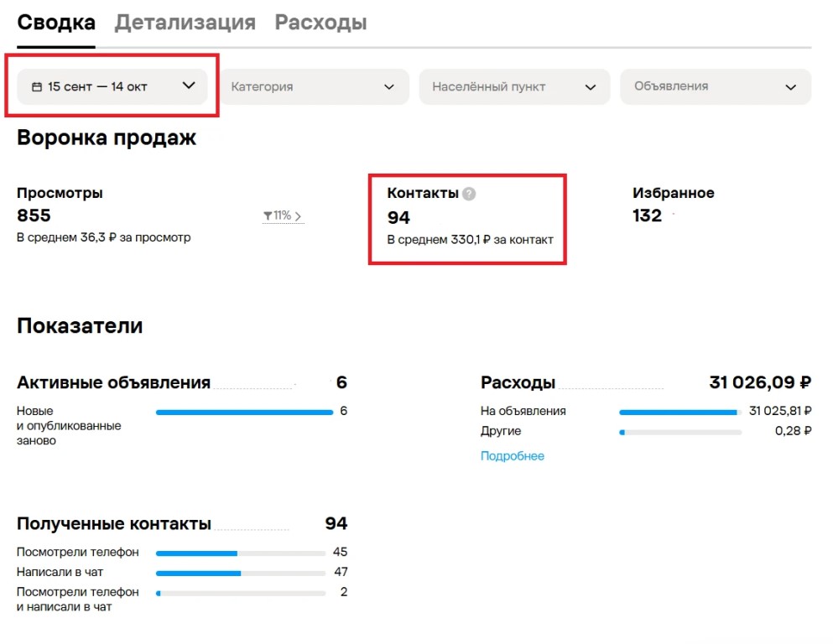Expand the Населённый пункт dropdown
Image resolution: width=833 pixels, height=644 pixels.
pyautogui.click(x=514, y=86)
